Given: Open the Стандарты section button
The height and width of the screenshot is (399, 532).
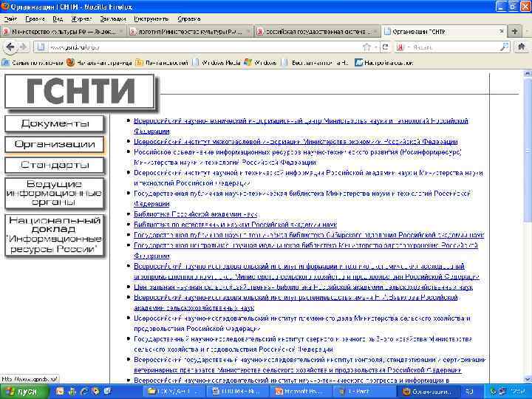Looking at the screenshot, I should [55, 166].
